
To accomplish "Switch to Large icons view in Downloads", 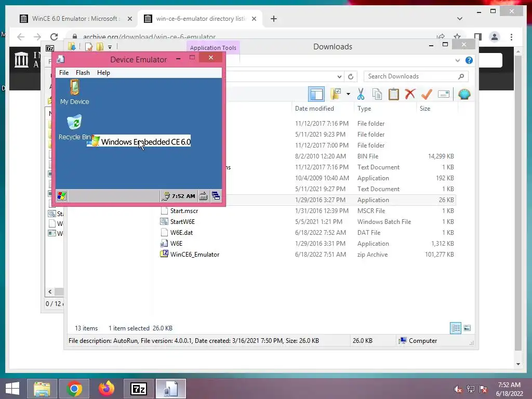I will click(x=467, y=328).
